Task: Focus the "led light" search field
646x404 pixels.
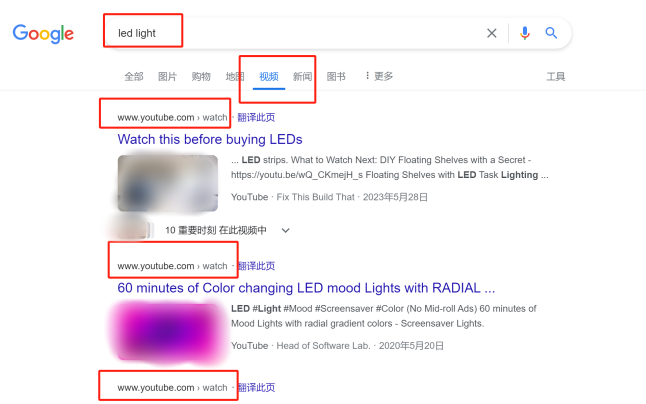Action: (x=297, y=33)
